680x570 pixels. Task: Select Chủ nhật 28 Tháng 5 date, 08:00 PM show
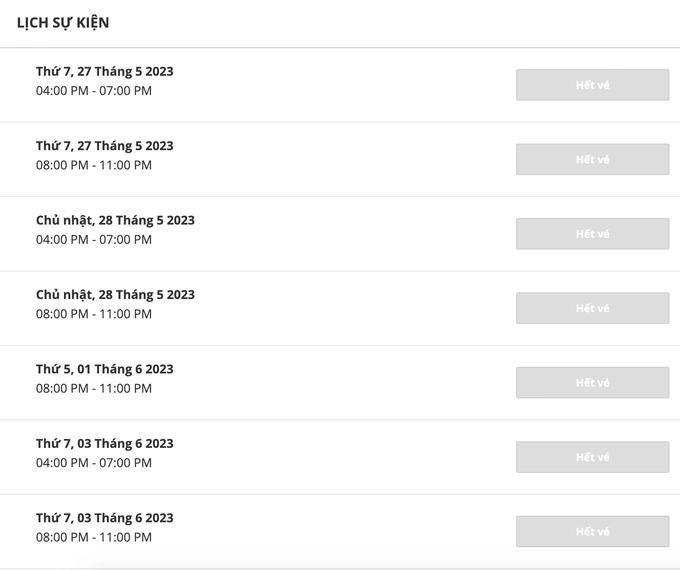[115, 295]
